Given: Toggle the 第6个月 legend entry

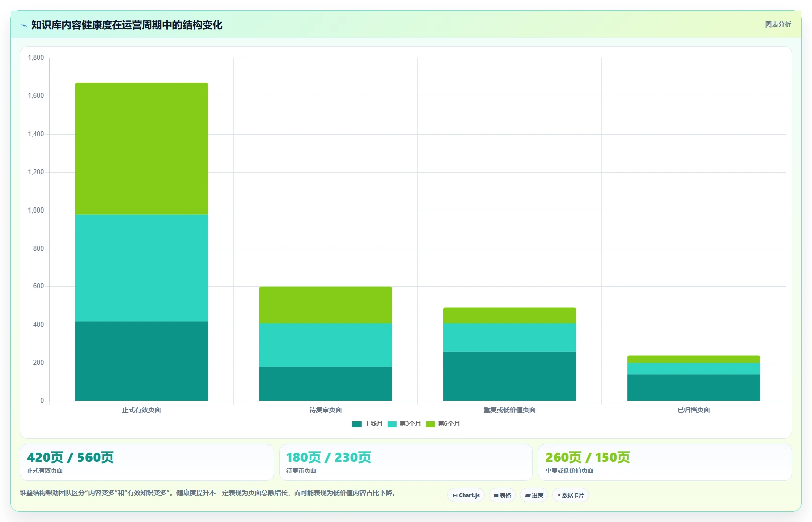Looking at the screenshot, I should pyautogui.click(x=442, y=424).
